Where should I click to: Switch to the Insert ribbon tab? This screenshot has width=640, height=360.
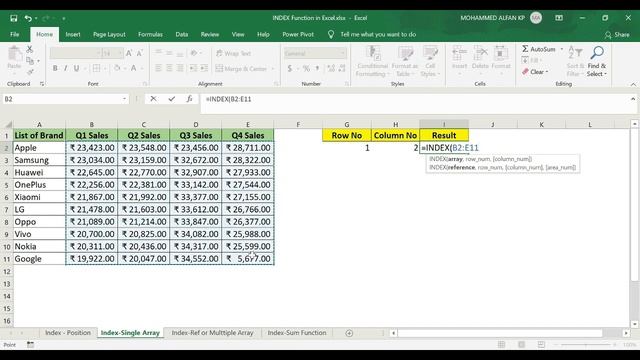pyautogui.click(x=73, y=34)
